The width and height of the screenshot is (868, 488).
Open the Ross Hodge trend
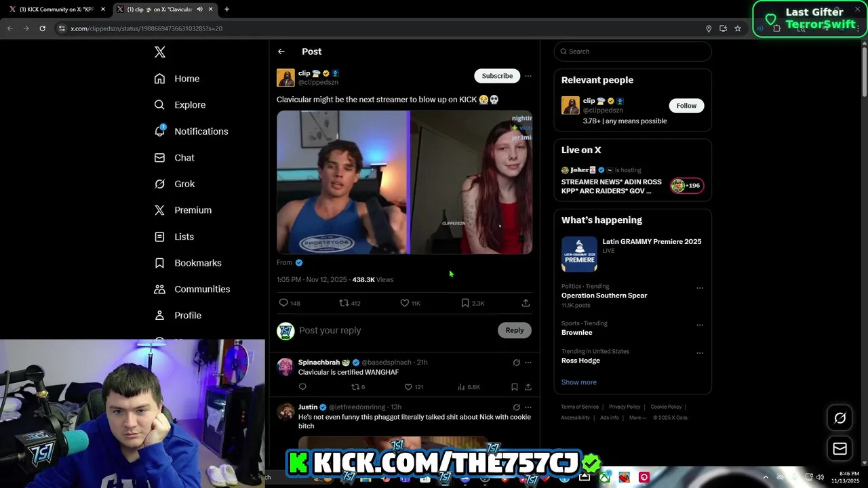click(580, 361)
